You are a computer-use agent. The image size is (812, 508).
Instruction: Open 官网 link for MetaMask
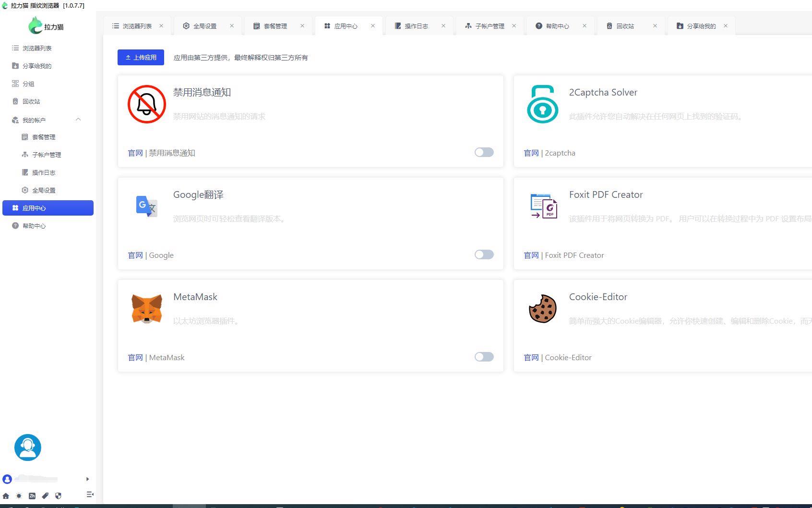pos(135,357)
